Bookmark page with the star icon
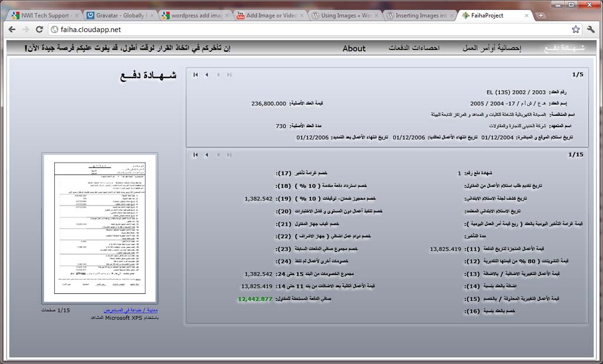 [575, 29]
